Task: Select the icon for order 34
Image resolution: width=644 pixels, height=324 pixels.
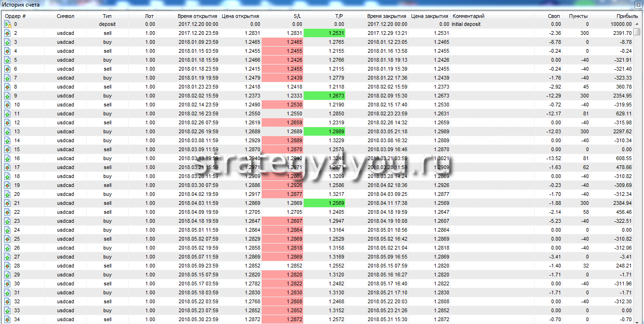Action: click(8, 319)
